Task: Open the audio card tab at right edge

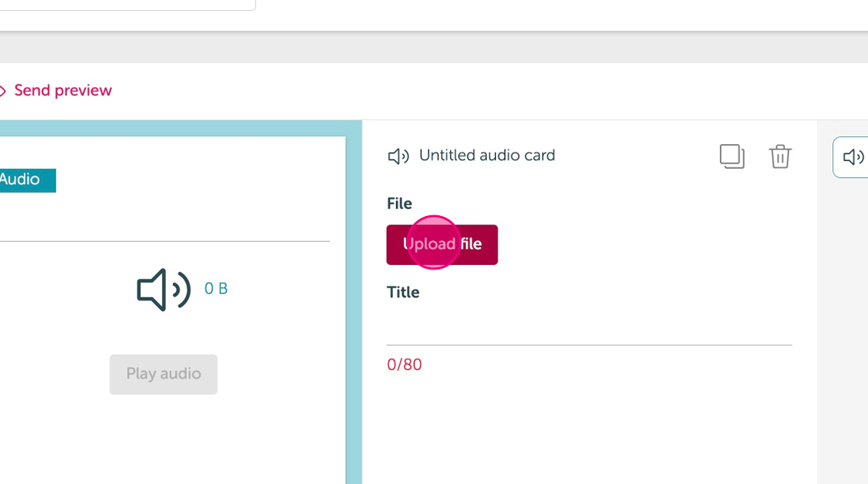Action: tap(851, 157)
